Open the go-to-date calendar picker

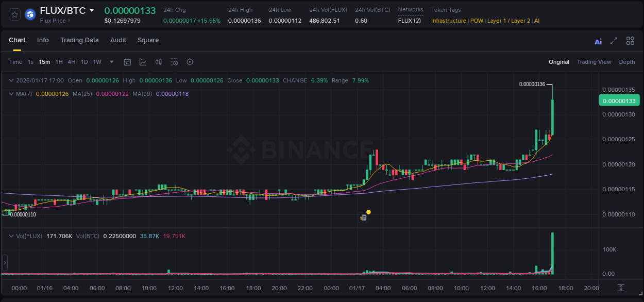pyautogui.click(x=127, y=62)
